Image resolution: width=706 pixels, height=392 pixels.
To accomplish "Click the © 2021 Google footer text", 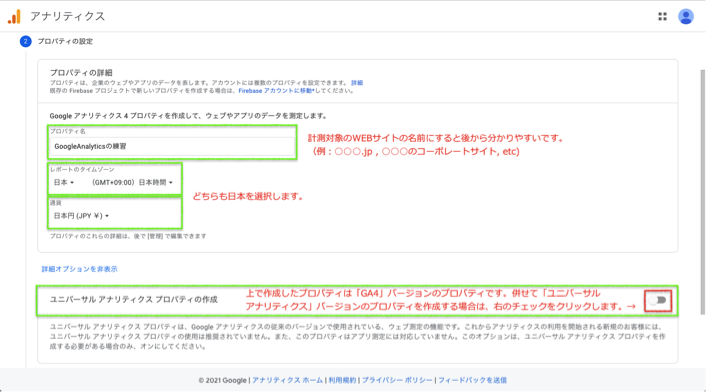I will tap(222, 380).
